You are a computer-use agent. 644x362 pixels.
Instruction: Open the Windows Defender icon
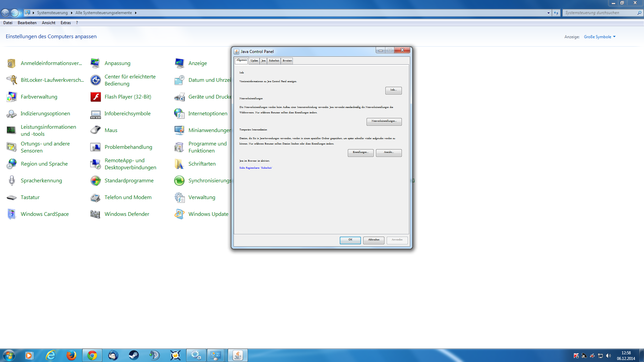click(x=96, y=214)
